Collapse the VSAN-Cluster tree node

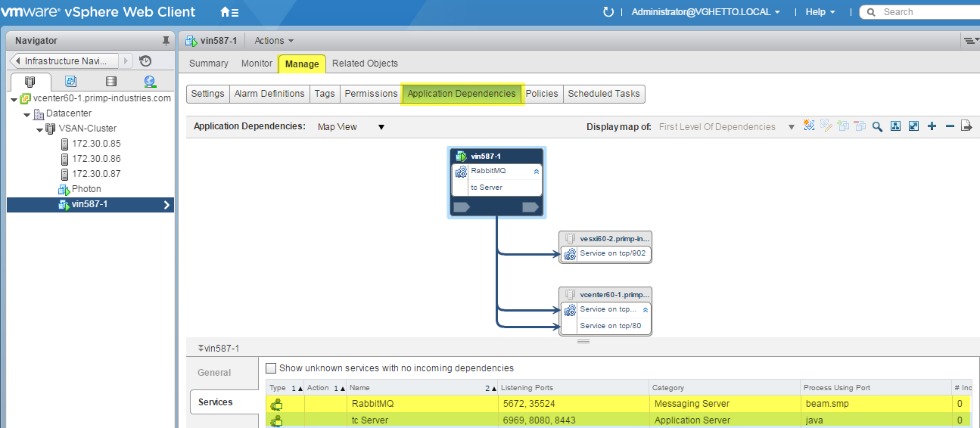coord(39,129)
